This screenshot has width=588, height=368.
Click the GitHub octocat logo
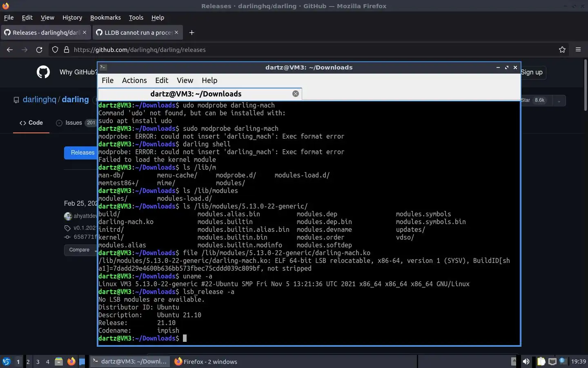[43, 72]
